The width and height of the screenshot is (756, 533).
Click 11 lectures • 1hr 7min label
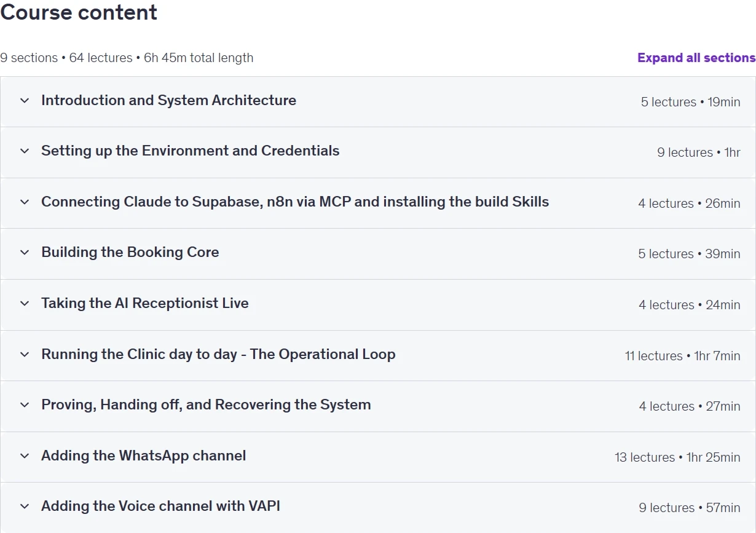682,356
